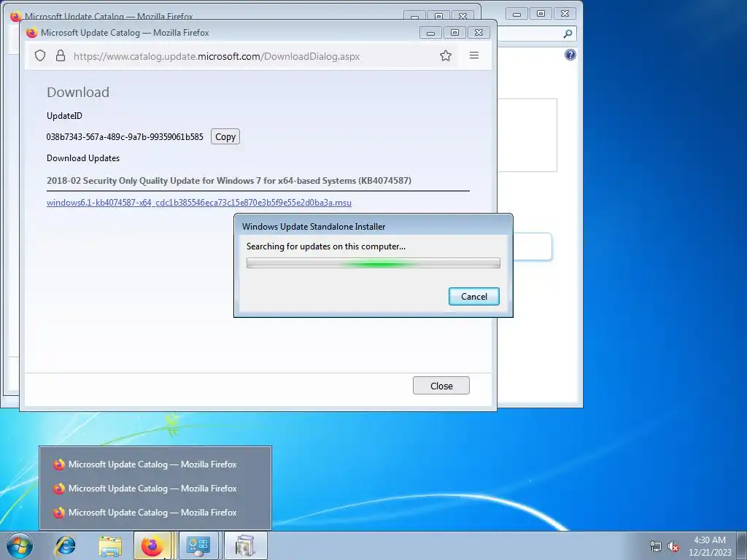Open the Control Panel taskbar item
The image size is (747, 560).
coord(198,545)
